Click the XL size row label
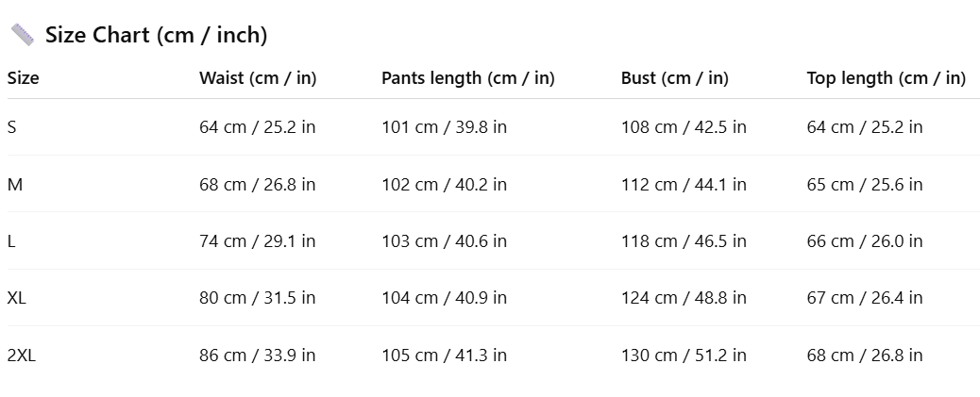Image resolution: width=980 pixels, height=397 pixels. point(17,298)
